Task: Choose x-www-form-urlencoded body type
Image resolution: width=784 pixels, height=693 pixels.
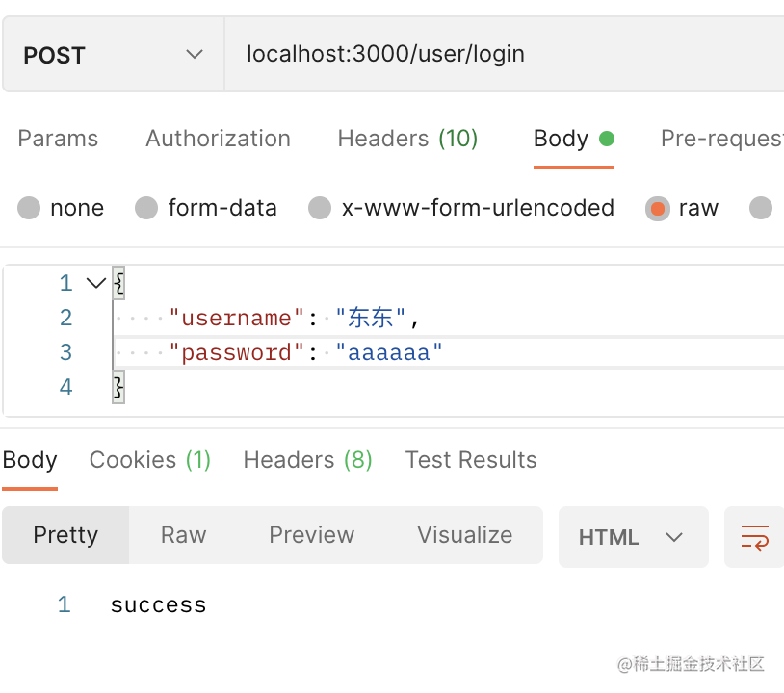Action: (320, 208)
